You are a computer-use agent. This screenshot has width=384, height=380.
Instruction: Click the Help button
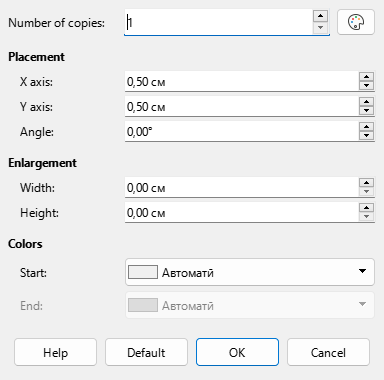[x=55, y=352]
